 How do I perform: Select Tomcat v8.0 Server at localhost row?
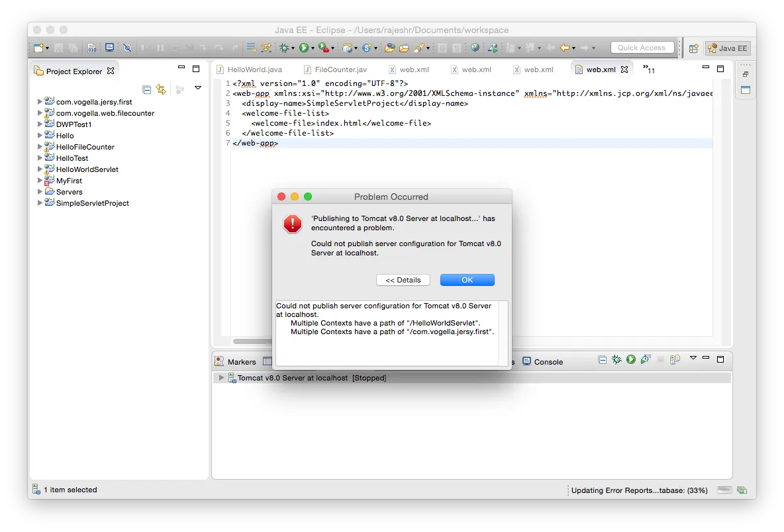(471, 378)
